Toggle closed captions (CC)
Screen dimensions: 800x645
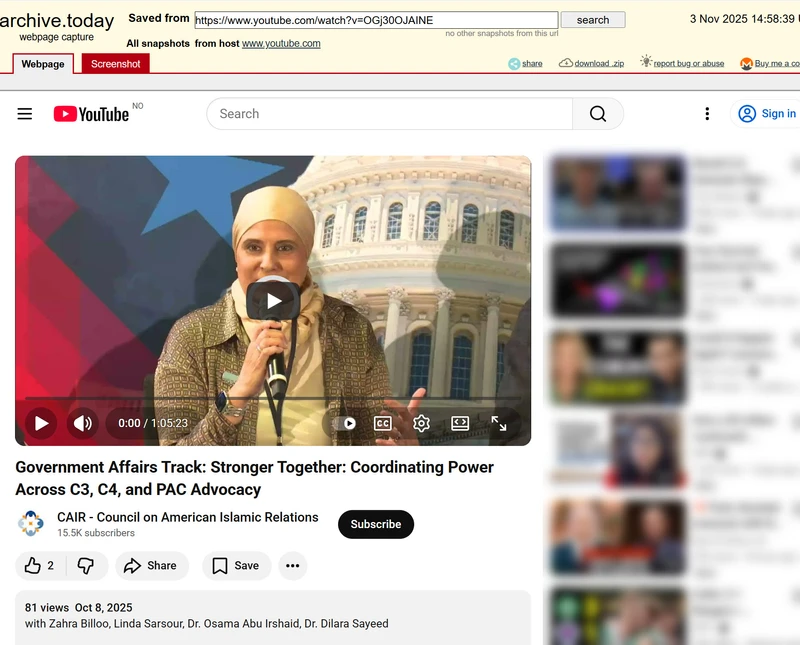(382, 423)
